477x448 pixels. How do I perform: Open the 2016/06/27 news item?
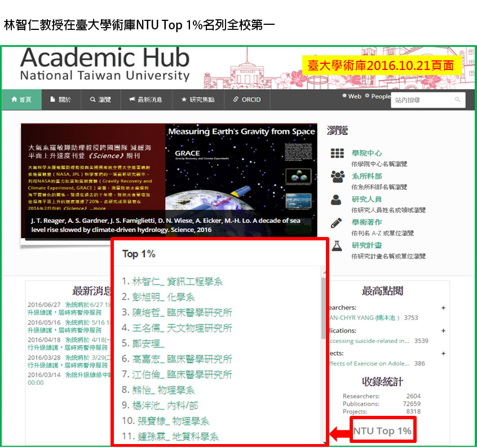pos(69,309)
